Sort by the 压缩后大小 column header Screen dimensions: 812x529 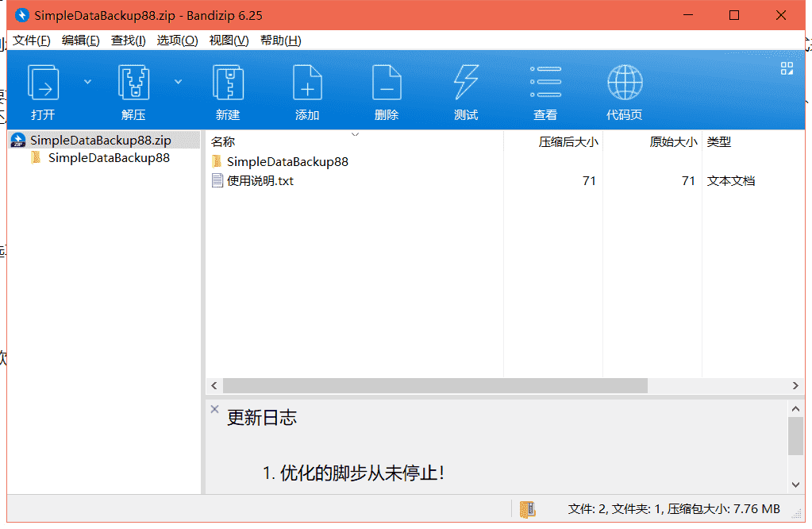568,142
